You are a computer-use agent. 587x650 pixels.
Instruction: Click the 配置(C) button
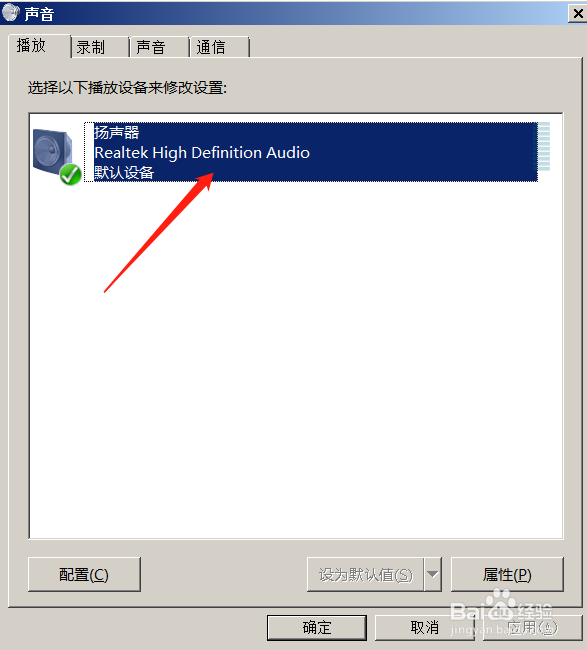pos(84,575)
